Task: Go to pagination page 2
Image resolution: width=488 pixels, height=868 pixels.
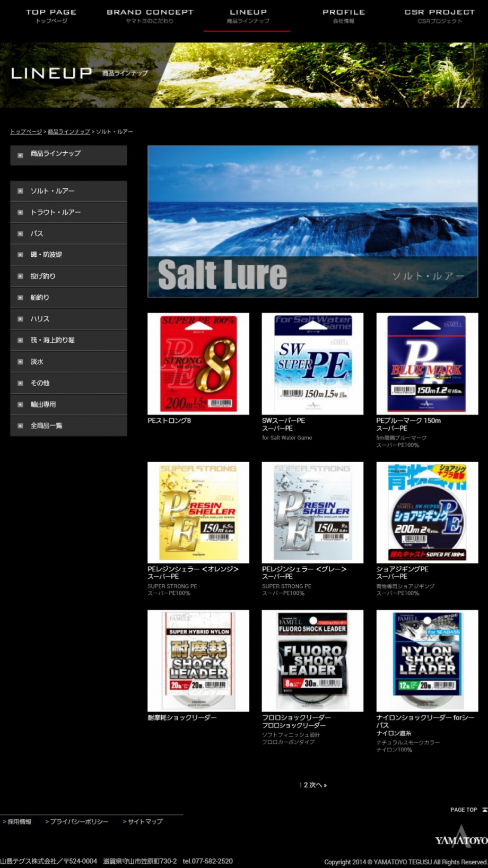Action: (x=306, y=785)
